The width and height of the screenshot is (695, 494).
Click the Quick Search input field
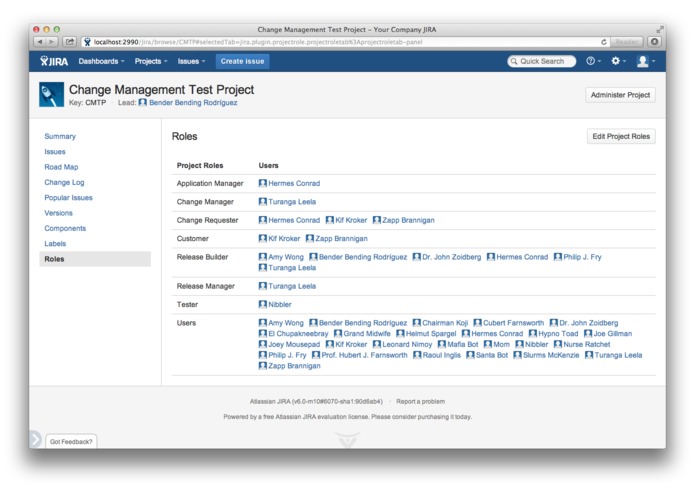click(542, 61)
